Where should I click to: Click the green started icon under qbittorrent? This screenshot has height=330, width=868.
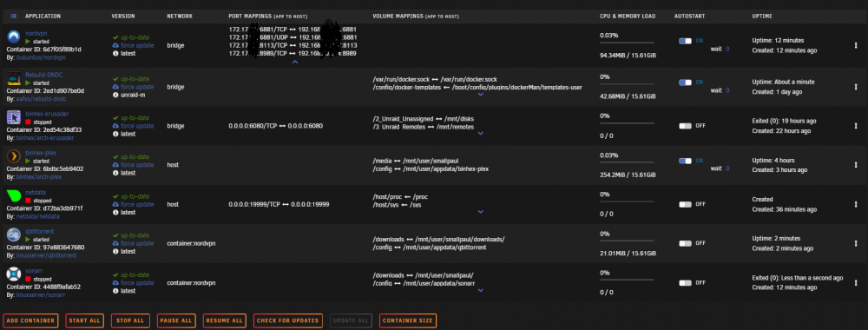point(28,240)
